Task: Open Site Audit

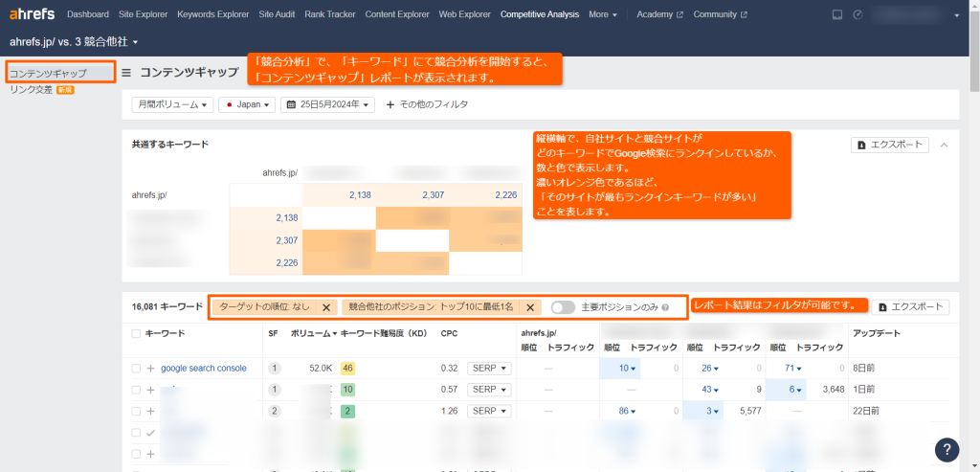Action: point(277,14)
